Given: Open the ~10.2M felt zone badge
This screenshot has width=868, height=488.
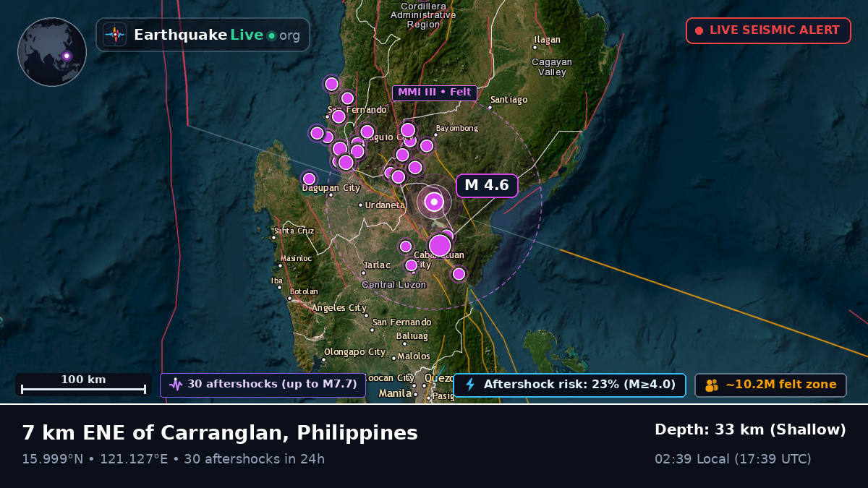Looking at the screenshot, I should click(770, 385).
